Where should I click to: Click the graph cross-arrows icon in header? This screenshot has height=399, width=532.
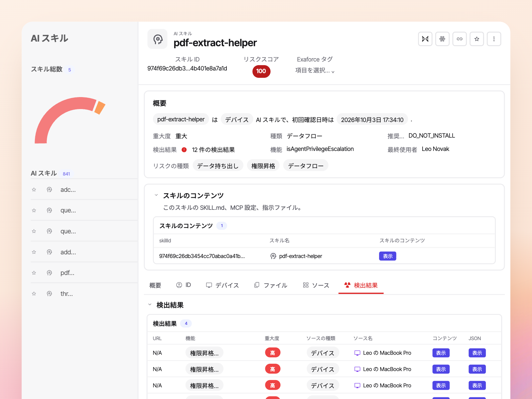click(x=425, y=39)
